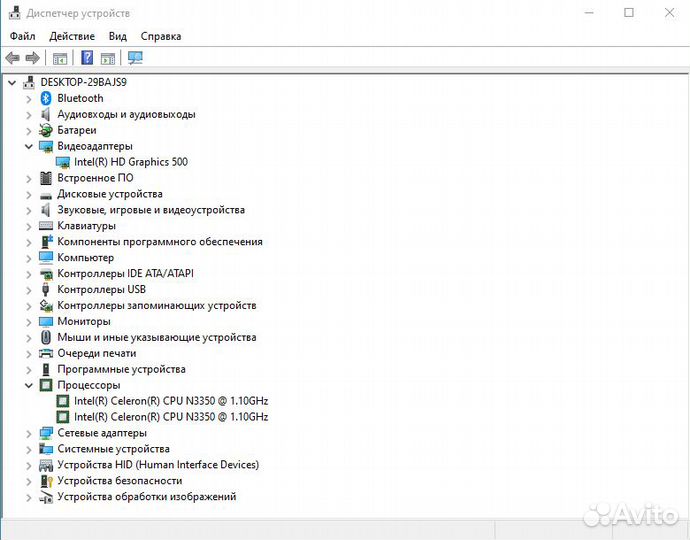
Task: Select the second Celeron N3350 processor entry
Action: (171, 417)
